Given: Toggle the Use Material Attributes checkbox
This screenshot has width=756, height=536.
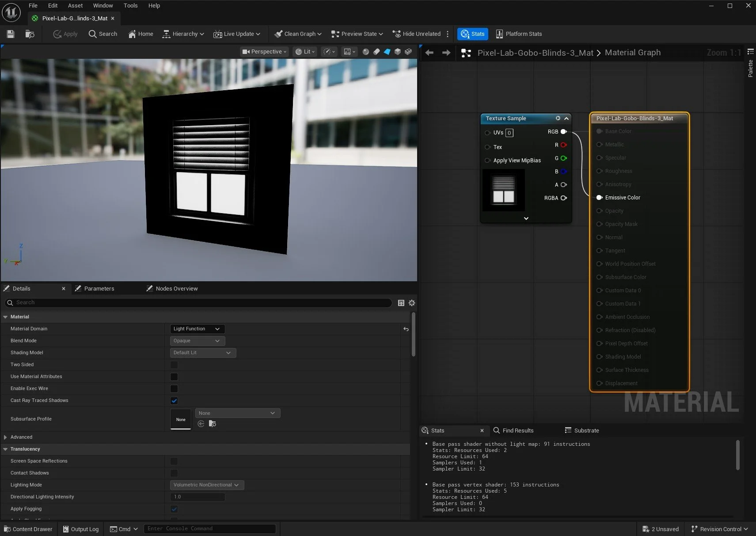Looking at the screenshot, I should [174, 377].
